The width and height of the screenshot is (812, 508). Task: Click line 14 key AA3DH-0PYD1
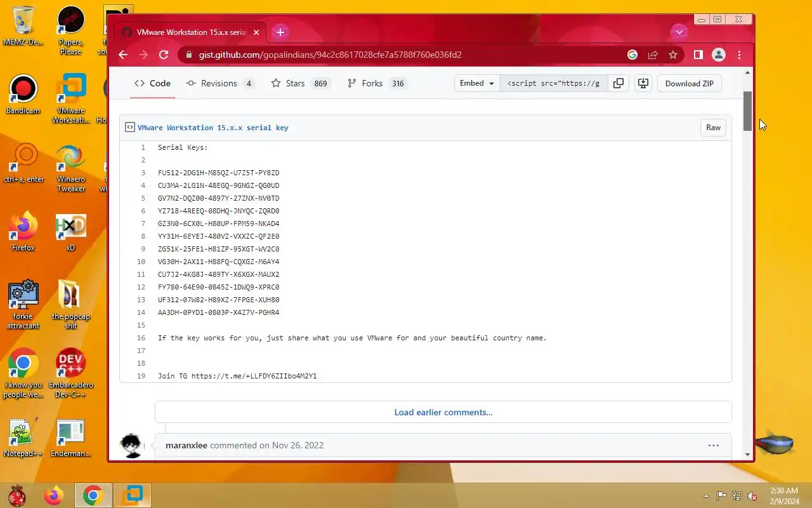pos(218,312)
